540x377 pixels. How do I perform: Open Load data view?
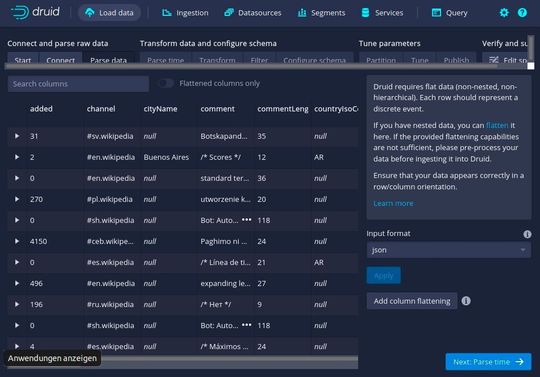pos(110,13)
